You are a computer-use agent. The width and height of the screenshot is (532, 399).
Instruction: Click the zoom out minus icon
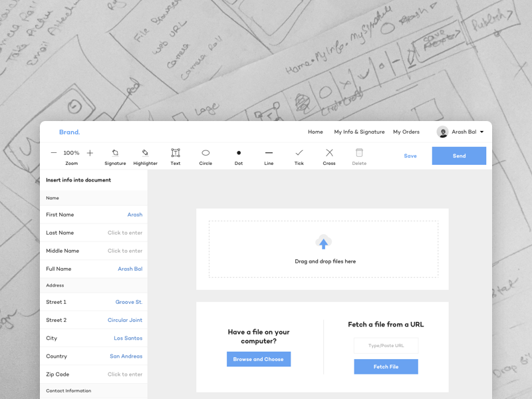[54, 153]
